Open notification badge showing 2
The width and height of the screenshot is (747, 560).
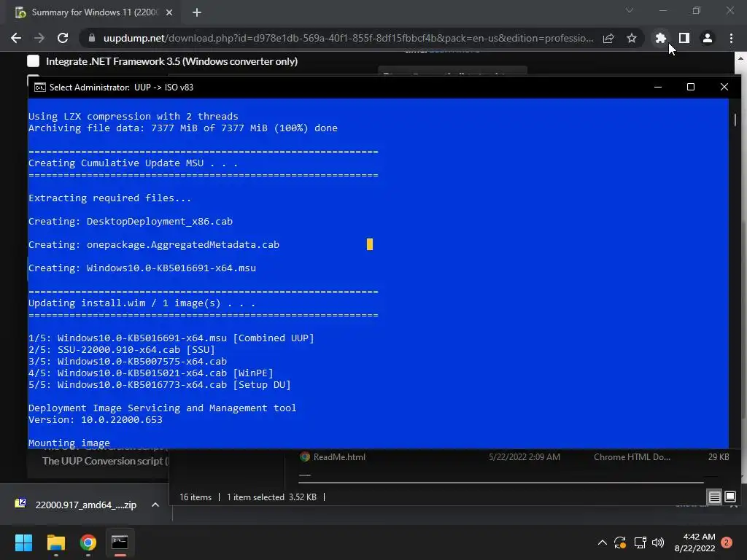[727, 542]
